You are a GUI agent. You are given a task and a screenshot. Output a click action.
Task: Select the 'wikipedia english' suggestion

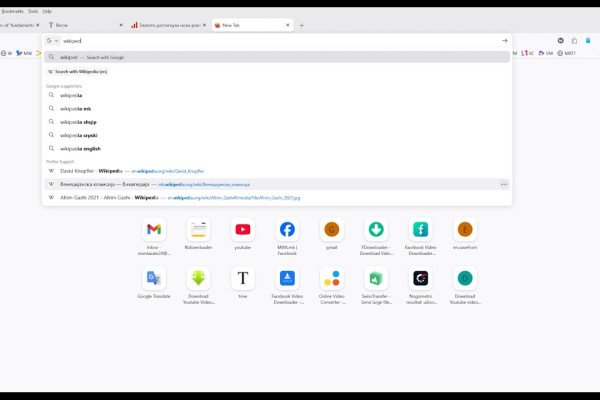click(x=277, y=149)
